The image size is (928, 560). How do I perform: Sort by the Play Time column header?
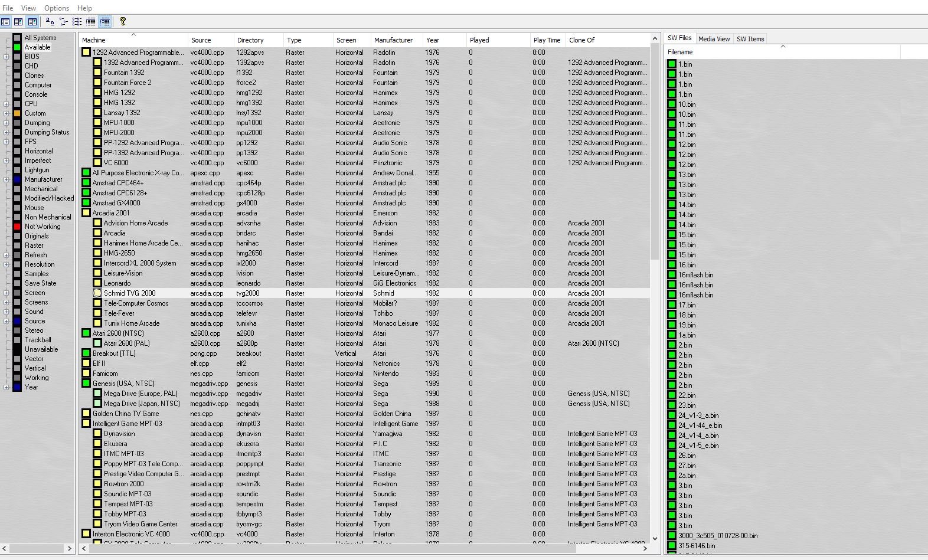click(547, 40)
